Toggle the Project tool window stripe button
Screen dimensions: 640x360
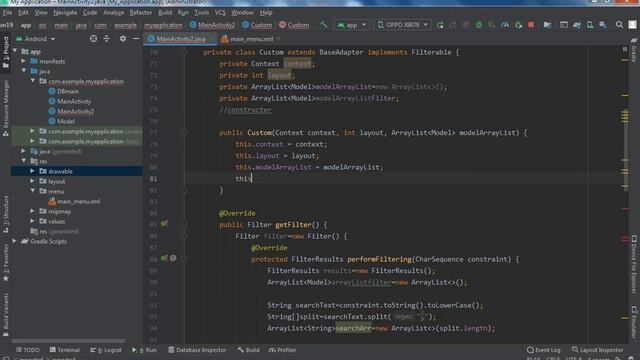[6, 51]
